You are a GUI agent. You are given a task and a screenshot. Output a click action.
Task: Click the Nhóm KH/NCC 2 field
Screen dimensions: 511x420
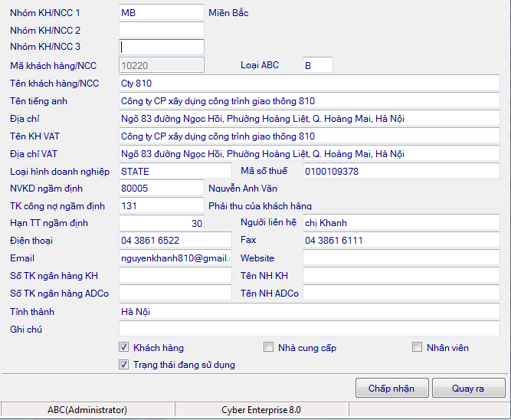click(x=162, y=30)
